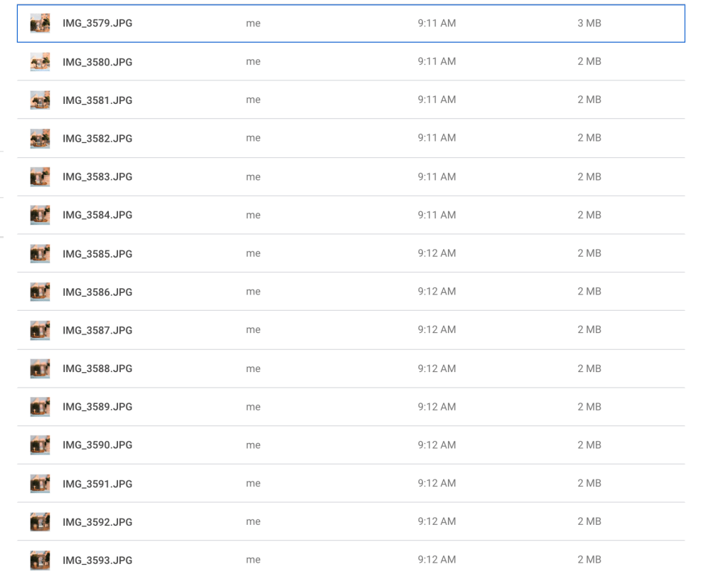Image resolution: width=728 pixels, height=579 pixels.
Task: Click the IMG_3586.JPG preview thumbnail
Action: point(40,292)
